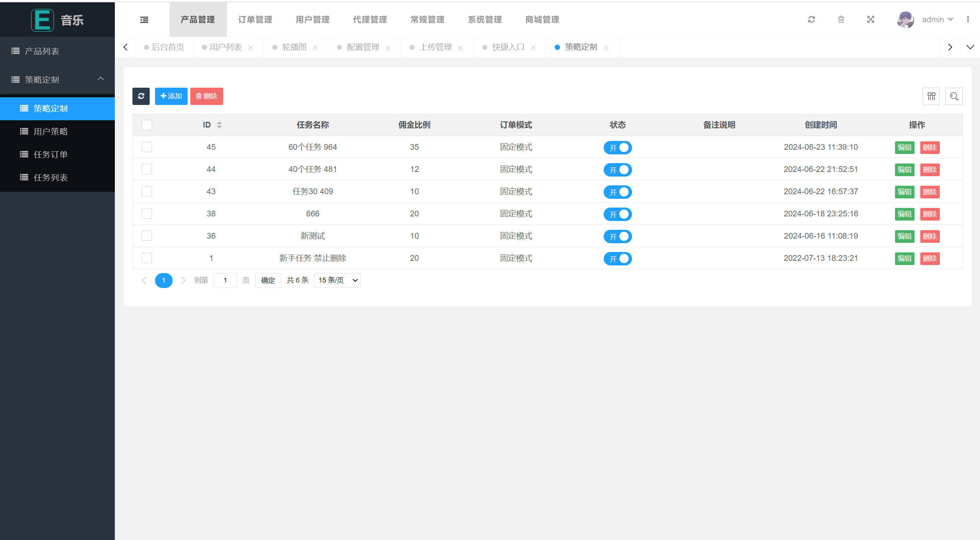
Task: Open the 15 条/页 page size dropdown
Action: tap(337, 280)
